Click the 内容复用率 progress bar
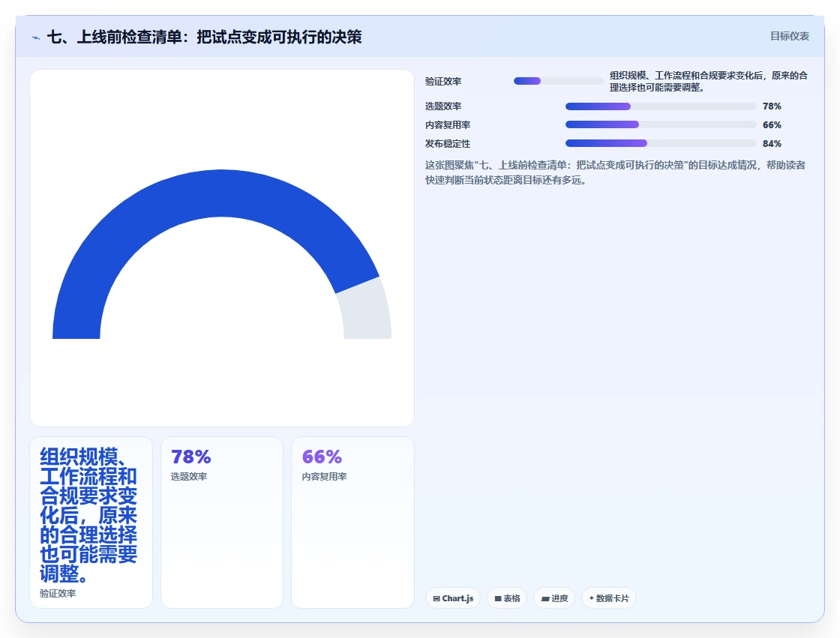 pyautogui.click(x=661, y=124)
